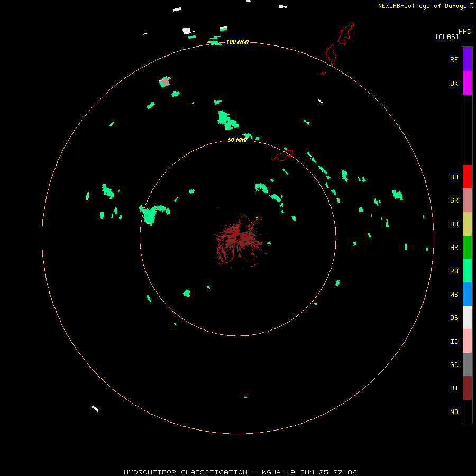Viewport: 476px width, 476px height.
Task: Click the GR legend label
Action: click(454, 200)
